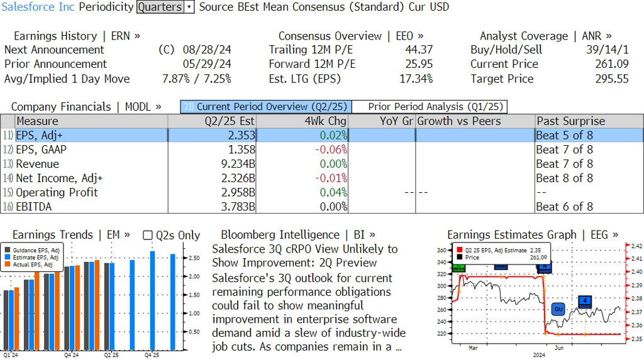Open Company Financials MODL link
Viewport: 644px width, 360px height.
(x=86, y=107)
